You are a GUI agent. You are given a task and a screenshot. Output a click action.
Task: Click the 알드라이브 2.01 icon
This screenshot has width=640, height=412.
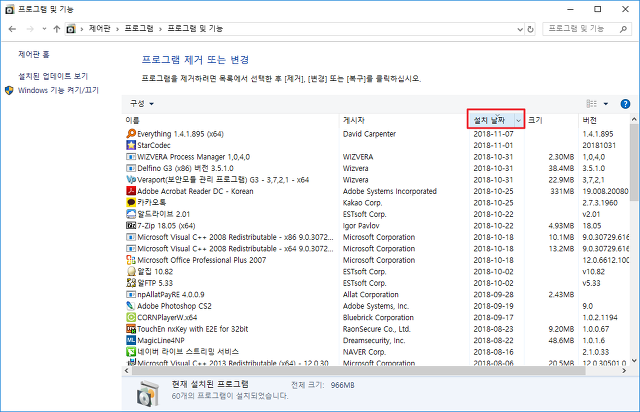pos(131,214)
